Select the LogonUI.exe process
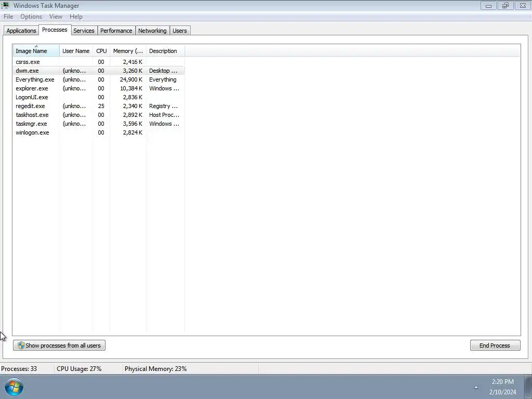This screenshot has height=399, width=532. click(x=99, y=97)
